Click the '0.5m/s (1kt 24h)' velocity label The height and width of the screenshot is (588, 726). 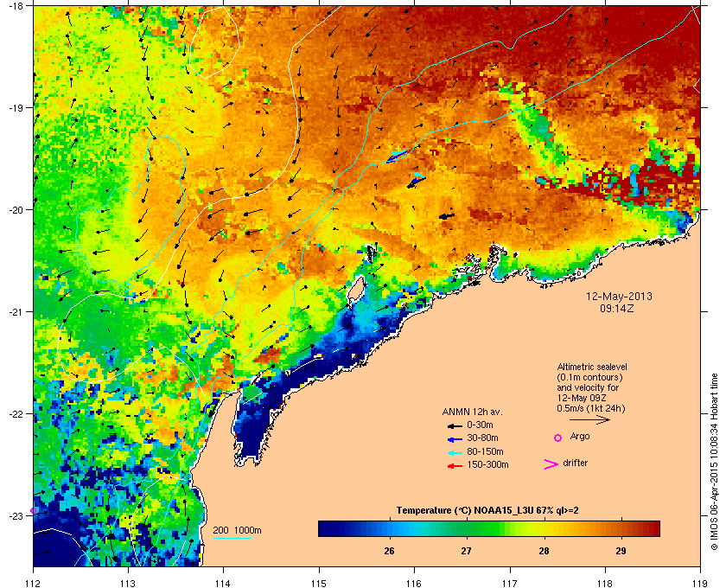tap(591, 409)
